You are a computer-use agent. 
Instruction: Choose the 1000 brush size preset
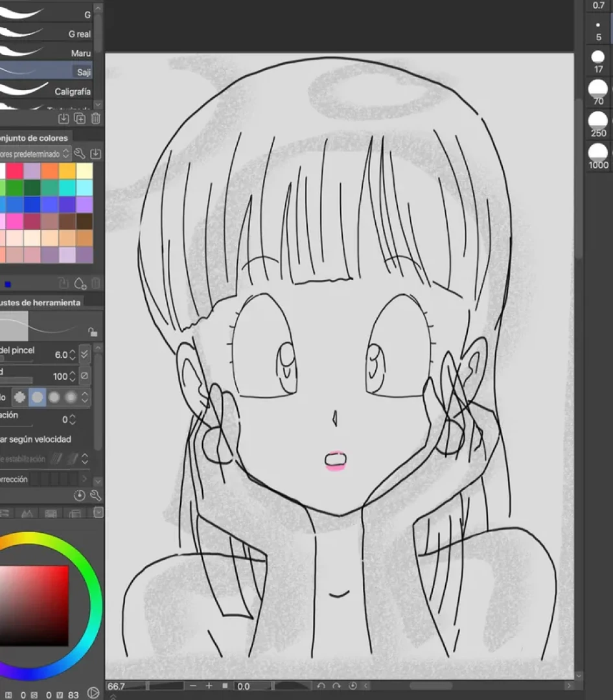click(598, 156)
